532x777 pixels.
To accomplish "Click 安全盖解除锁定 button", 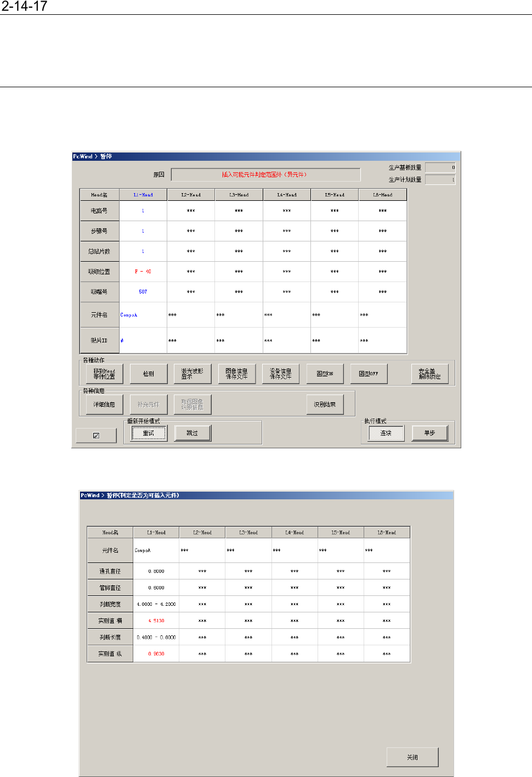I will (x=429, y=374).
